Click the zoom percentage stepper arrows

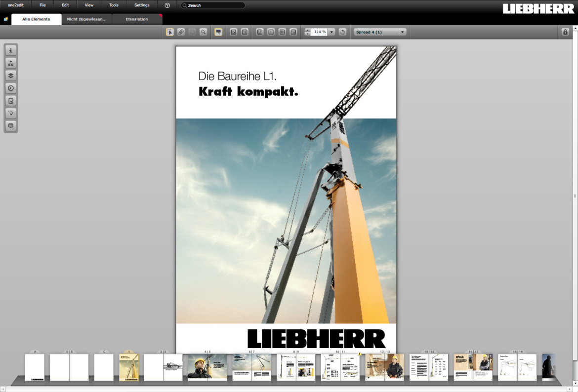click(x=307, y=32)
